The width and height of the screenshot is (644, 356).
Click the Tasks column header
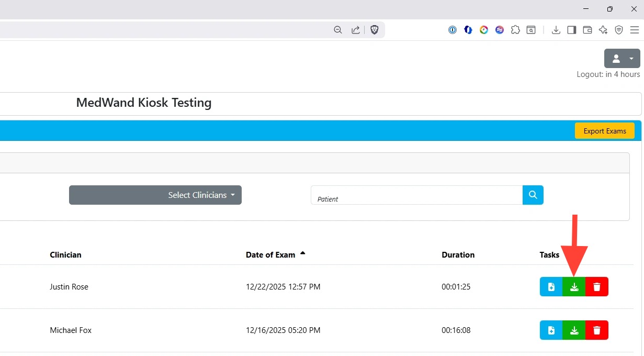tap(549, 255)
